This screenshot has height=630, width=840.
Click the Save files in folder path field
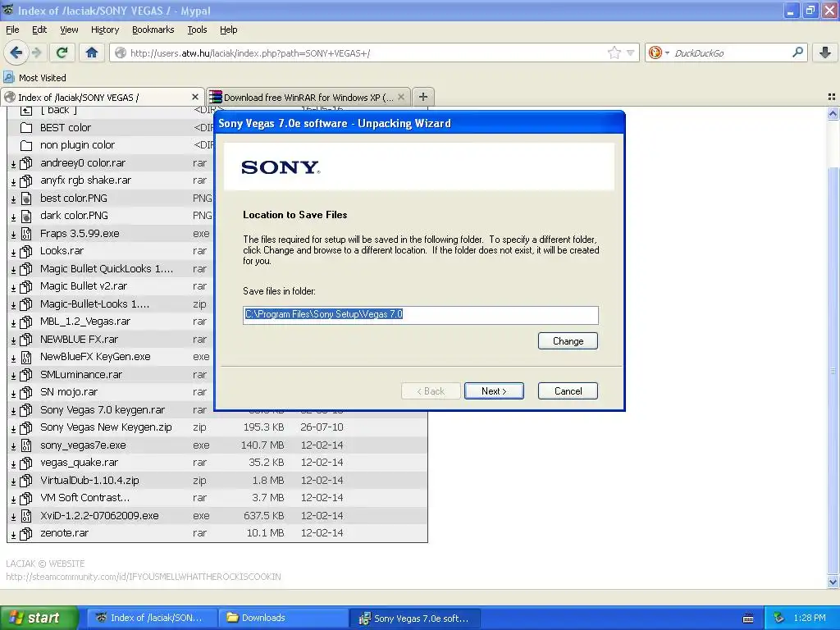[x=421, y=314]
